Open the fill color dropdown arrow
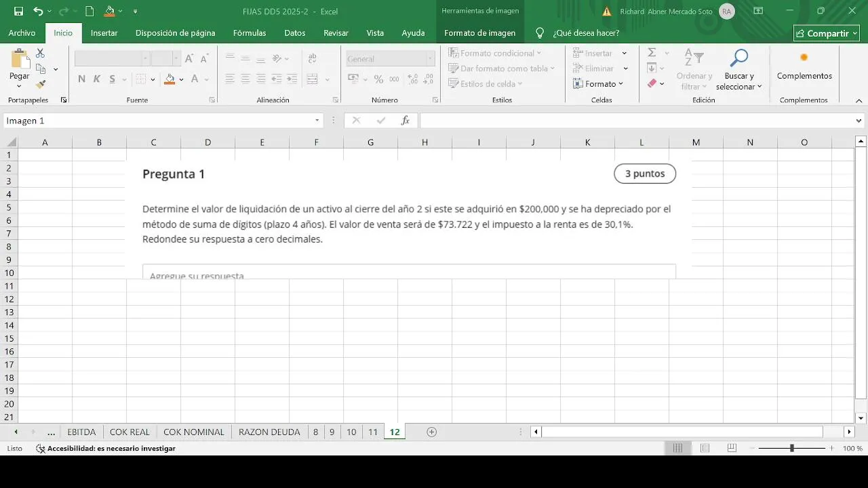 182,79
